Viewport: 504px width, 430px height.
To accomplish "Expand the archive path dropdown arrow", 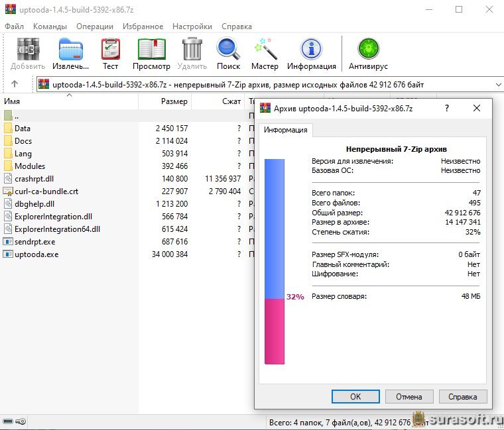I will coord(498,85).
